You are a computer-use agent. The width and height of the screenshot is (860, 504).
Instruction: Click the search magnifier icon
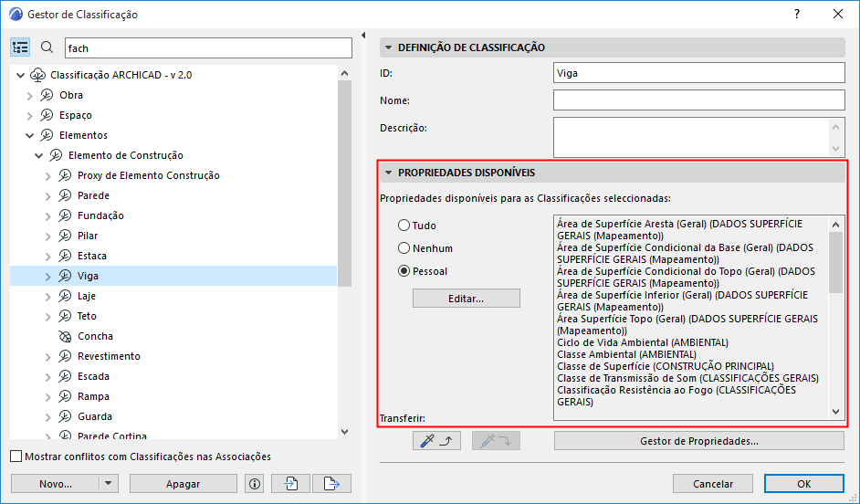47,47
